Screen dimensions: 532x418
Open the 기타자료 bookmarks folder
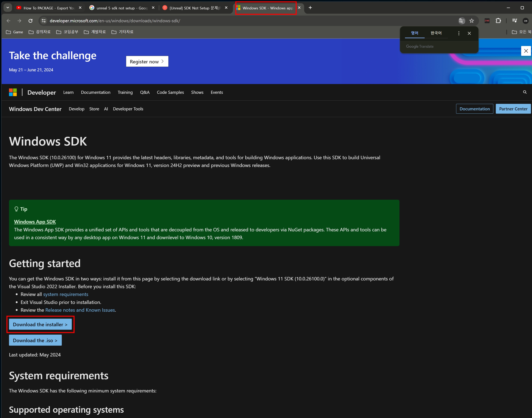122,32
